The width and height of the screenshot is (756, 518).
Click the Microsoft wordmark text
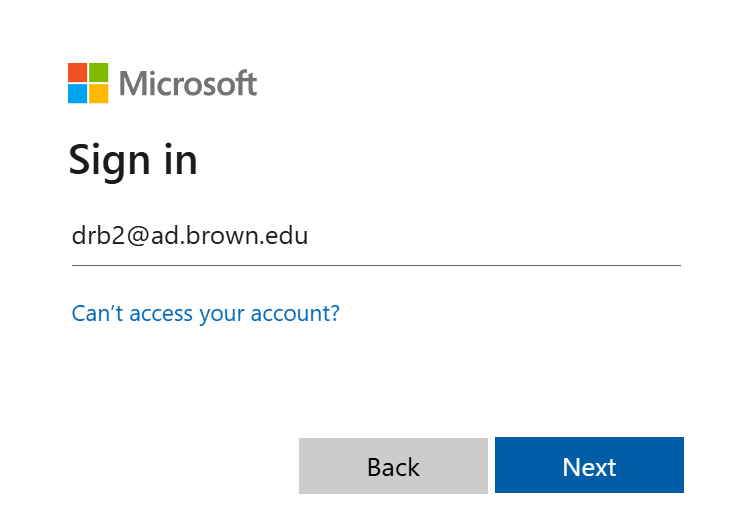point(188,83)
